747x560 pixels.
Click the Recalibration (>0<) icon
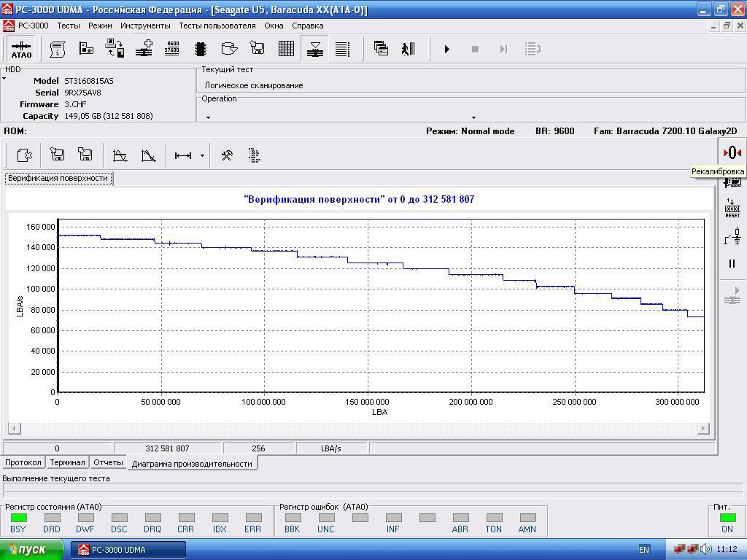[x=732, y=152]
